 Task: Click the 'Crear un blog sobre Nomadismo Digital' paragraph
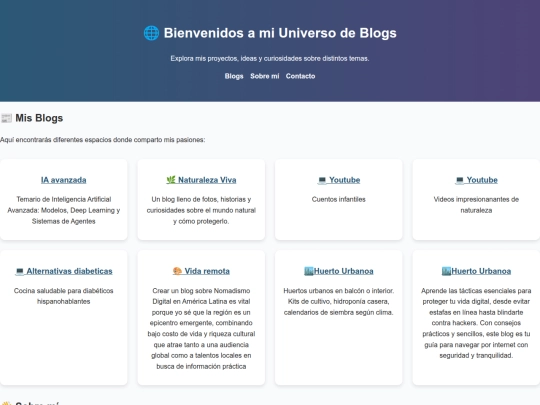tap(201, 328)
